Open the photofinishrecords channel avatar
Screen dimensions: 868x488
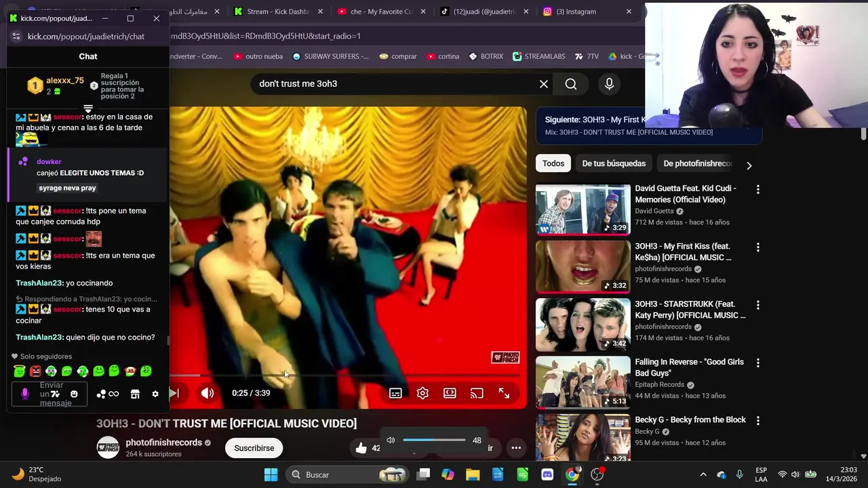pos(108,448)
